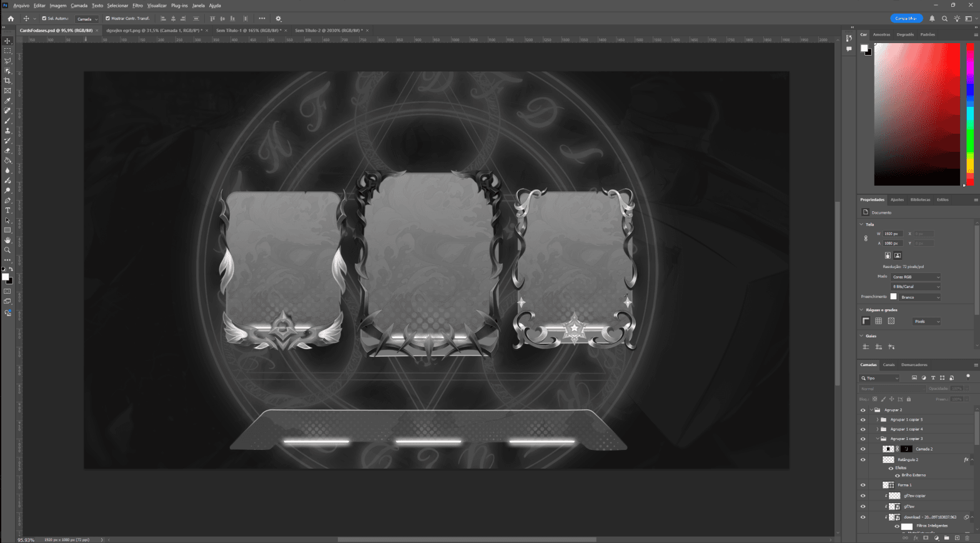The height and width of the screenshot is (543, 980).
Task: Open the Camada auto-select dropdown
Action: (x=87, y=19)
